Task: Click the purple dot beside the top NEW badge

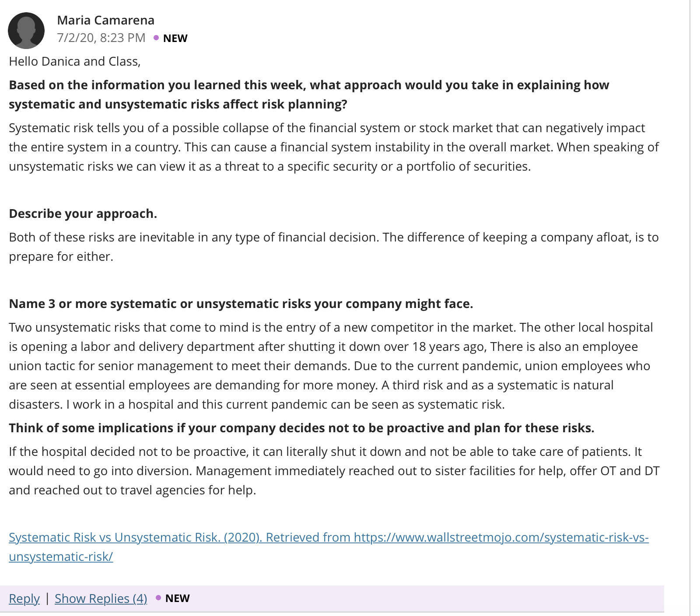Action: coord(156,38)
